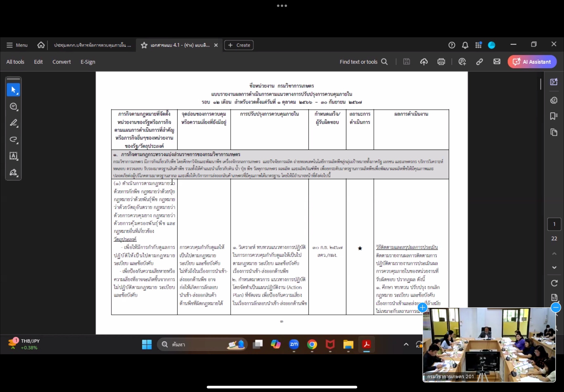The height and width of the screenshot is (392, 564).
Task: Switch to the first document tab
Action: pyautogui.click(x=92, y=45)
